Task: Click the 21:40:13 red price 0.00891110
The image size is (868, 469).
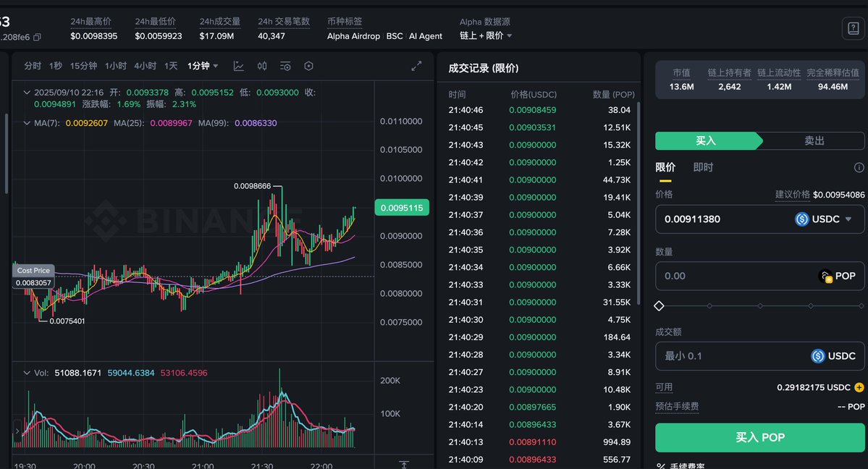Action: [533, 442]
